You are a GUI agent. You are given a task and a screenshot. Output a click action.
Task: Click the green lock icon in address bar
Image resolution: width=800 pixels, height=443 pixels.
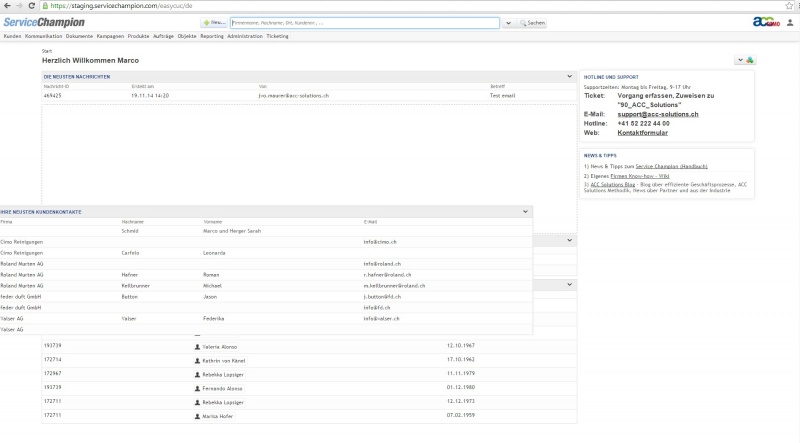pos(45,6)
